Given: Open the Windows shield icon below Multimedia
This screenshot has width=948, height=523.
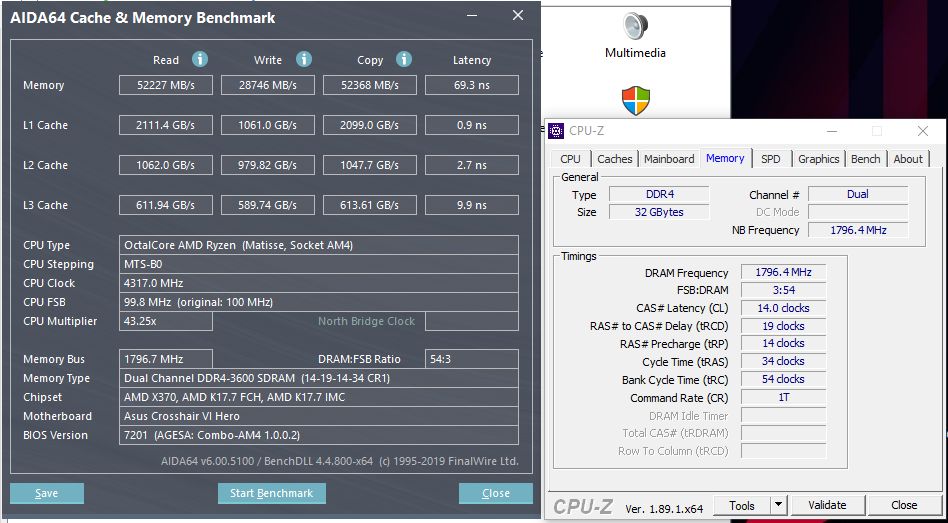Looking at the screenshot, I should [x=635, y=100].
